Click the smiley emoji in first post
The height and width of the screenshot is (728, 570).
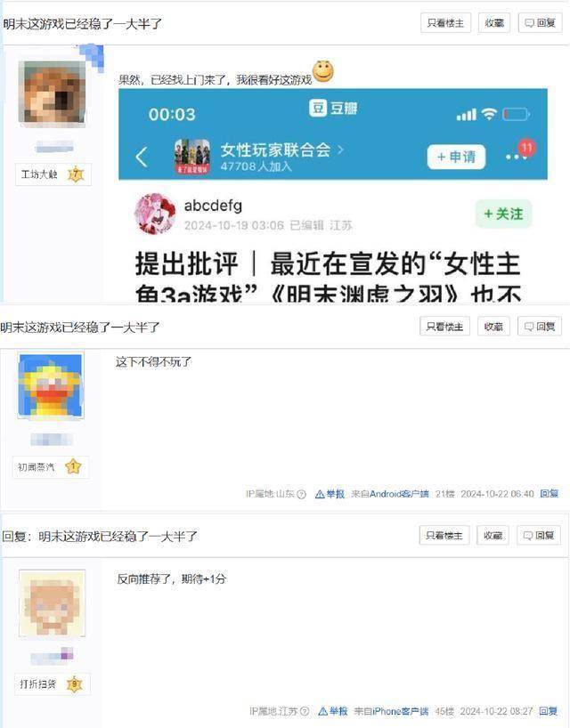[323, 71]
